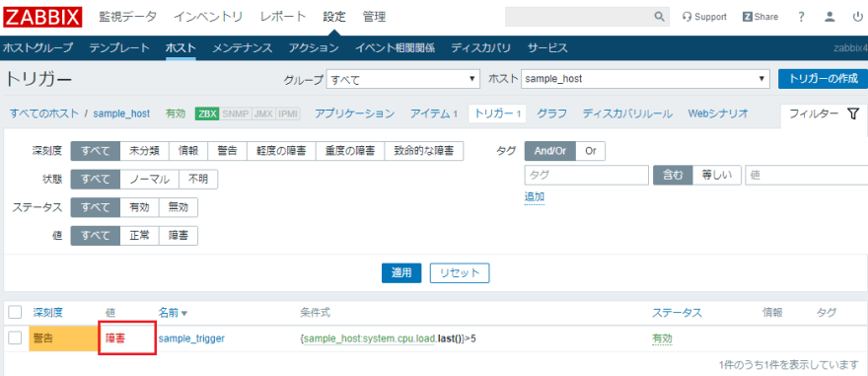Switch to アイテム tab
This screenshot has height=376, width=868.
[433, 113]
